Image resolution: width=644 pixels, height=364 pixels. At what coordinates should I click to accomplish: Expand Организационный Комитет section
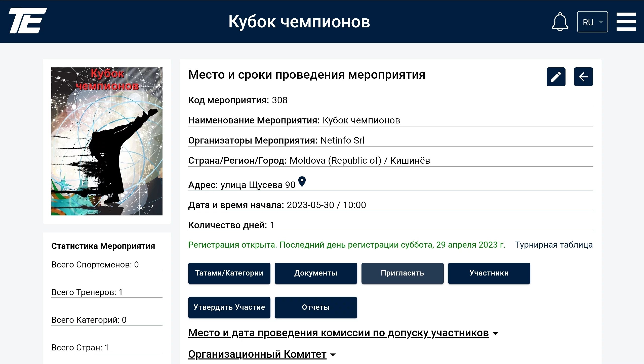[262, 354]
